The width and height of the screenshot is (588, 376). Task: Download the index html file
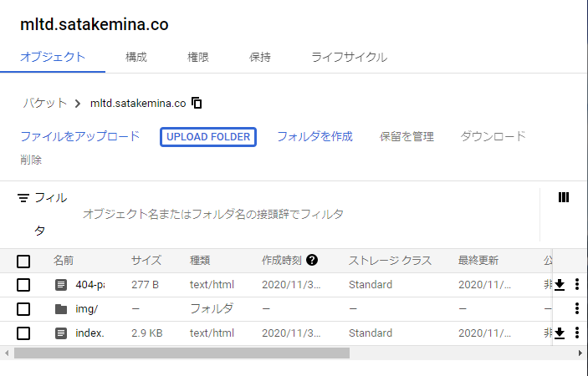(x=560, y=333)
